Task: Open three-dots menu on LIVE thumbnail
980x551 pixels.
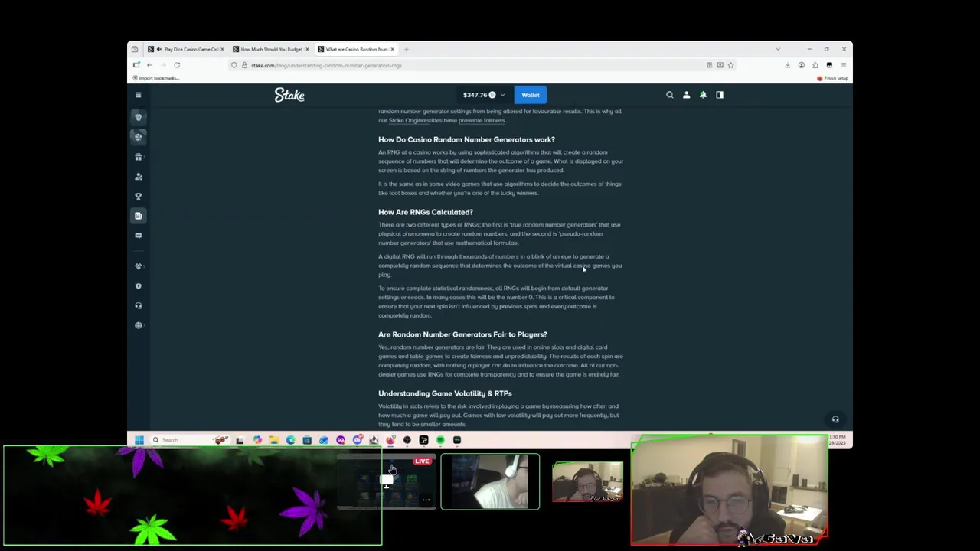Action: (426, 500)
